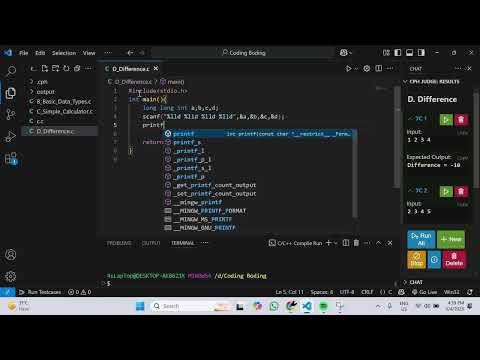Open the Manage gear in activity bar
The image size is (480, 360).
tap(10, 276)
